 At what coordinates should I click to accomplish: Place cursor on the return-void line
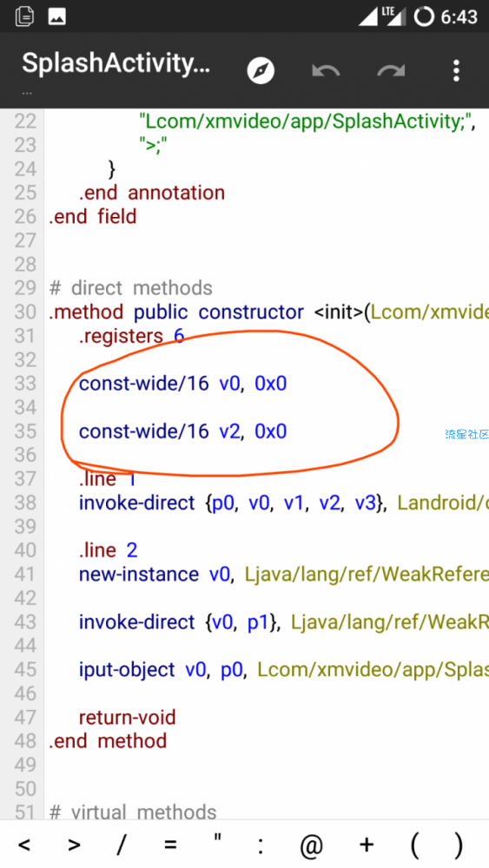[128, 718]
